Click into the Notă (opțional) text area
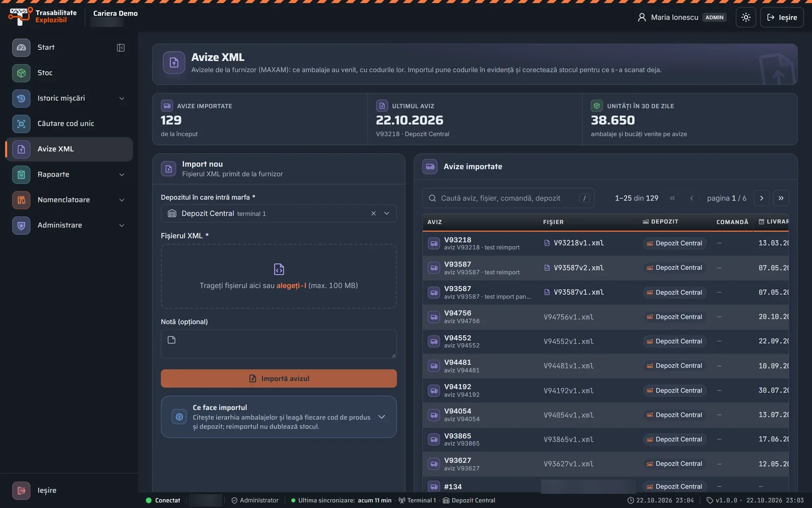Viewport: 812px width, 508px height. 279,344
